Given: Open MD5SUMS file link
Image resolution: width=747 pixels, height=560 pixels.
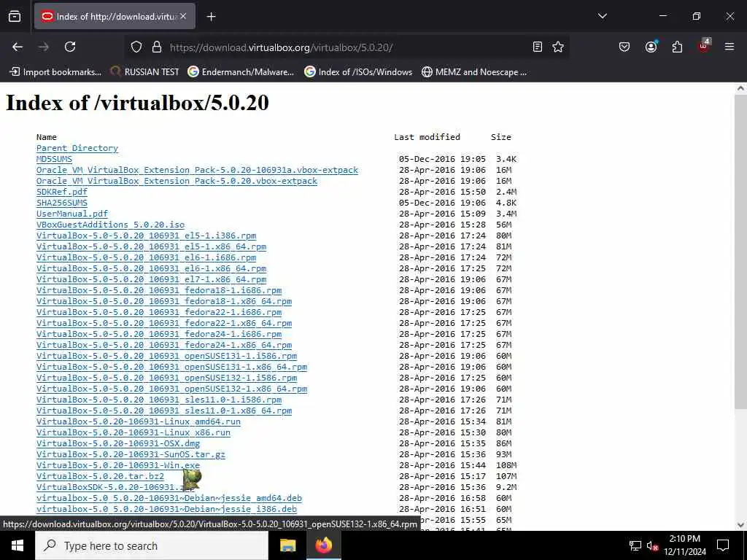Looking at the screenshot, I should point(54,159).
